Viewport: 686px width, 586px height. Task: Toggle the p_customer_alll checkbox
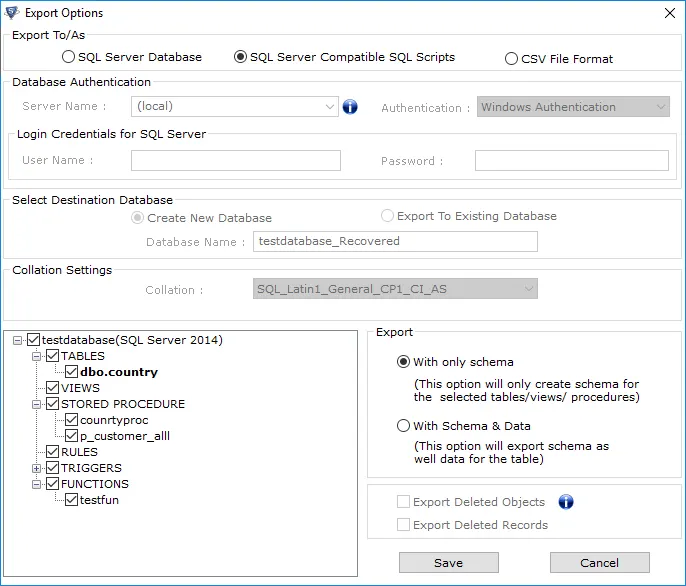click(x=71, y=435)
